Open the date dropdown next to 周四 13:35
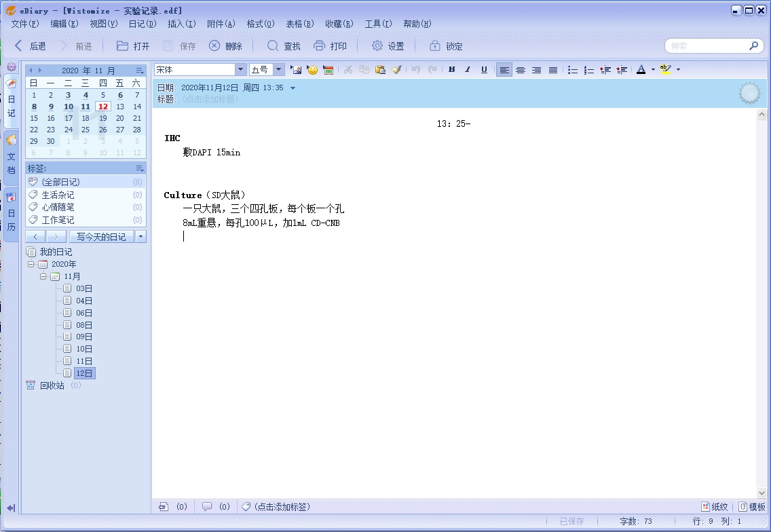Image resolution: width=771 pixels, height=532 pixels. point(292,87)
